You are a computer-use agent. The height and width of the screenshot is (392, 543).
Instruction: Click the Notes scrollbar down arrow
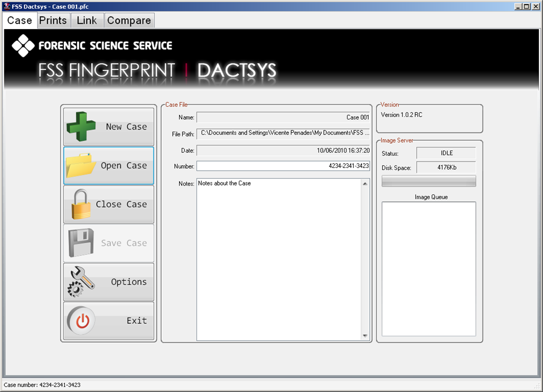pyautogui.click(x=365, y=335)
